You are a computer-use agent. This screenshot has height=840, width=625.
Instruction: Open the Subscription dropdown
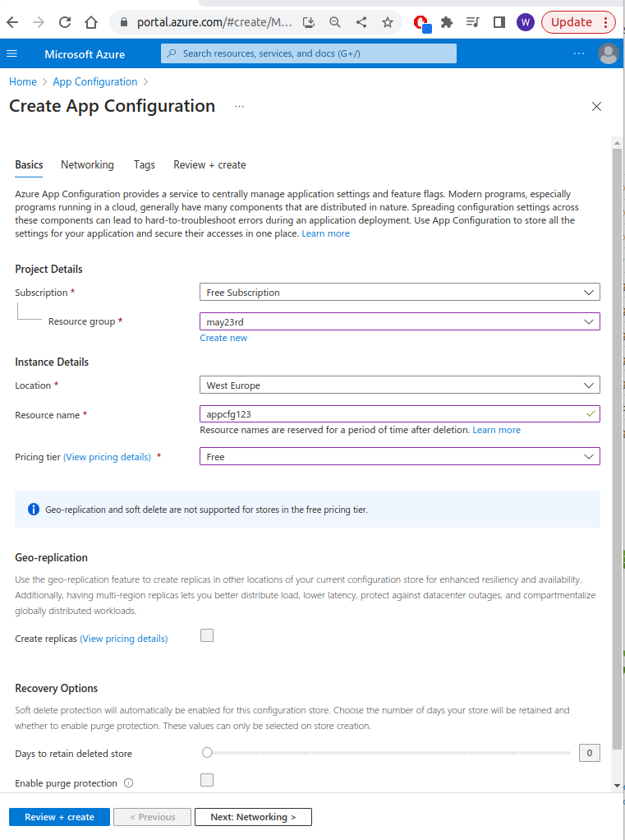click(400, 293)
